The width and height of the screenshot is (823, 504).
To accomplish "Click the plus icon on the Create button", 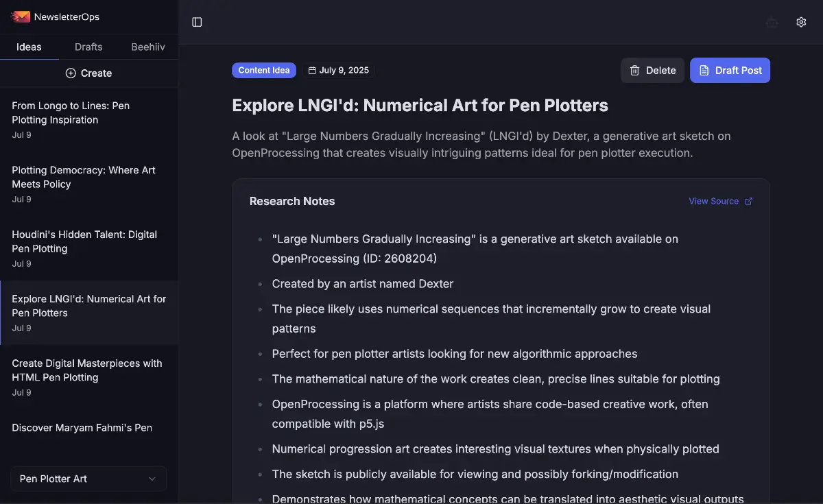I will point(70,73).
